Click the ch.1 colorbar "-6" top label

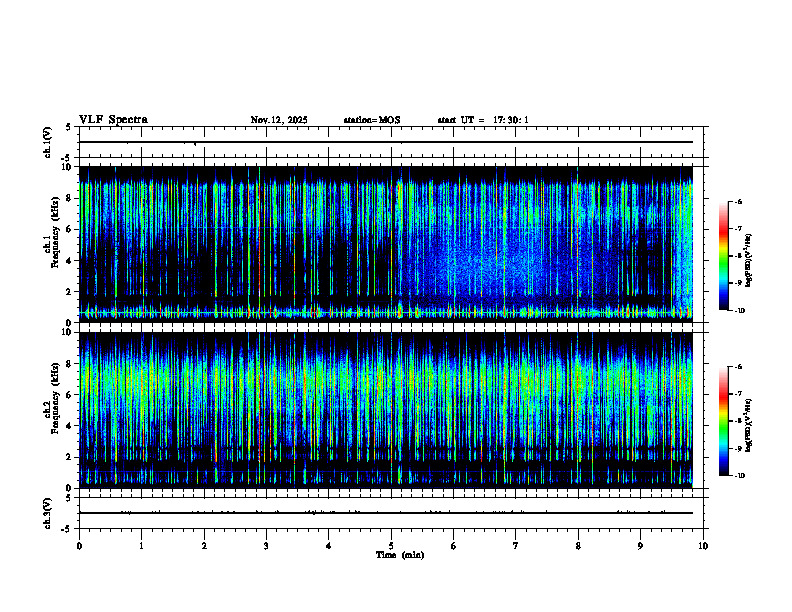738,201
